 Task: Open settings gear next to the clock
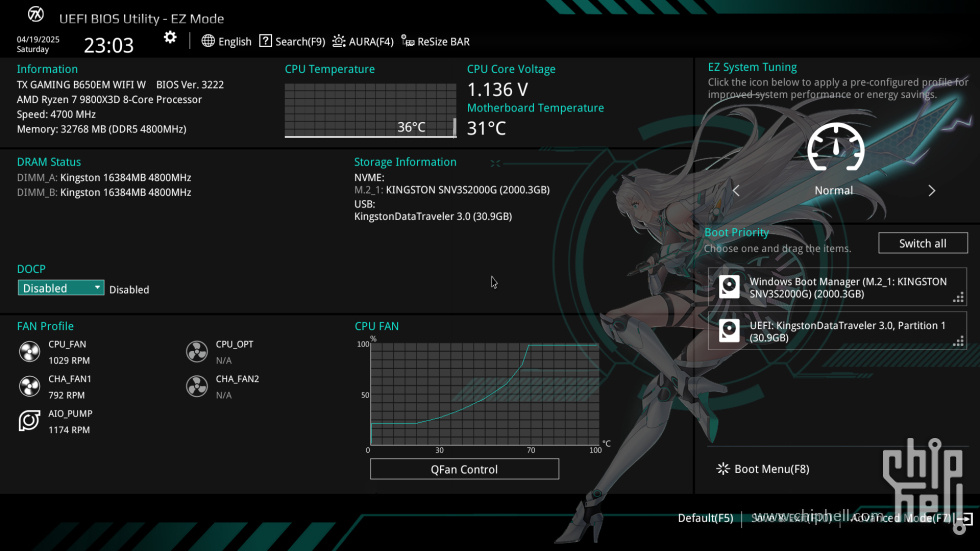click(x=170, y=37)
